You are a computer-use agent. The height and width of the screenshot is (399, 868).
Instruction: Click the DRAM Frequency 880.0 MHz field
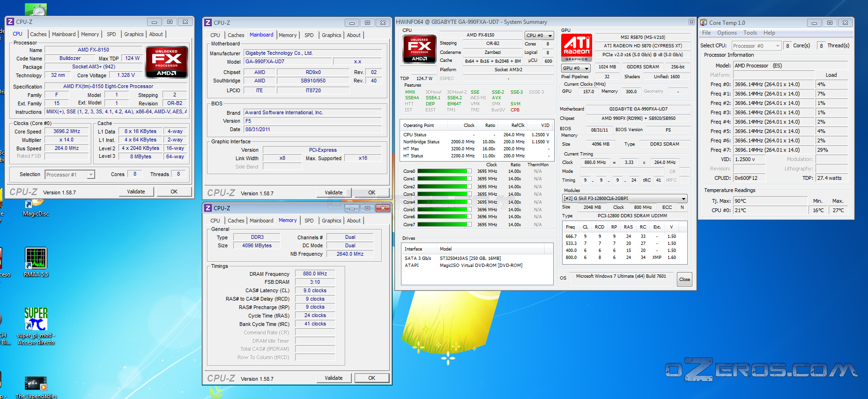(x=315, y=274)
